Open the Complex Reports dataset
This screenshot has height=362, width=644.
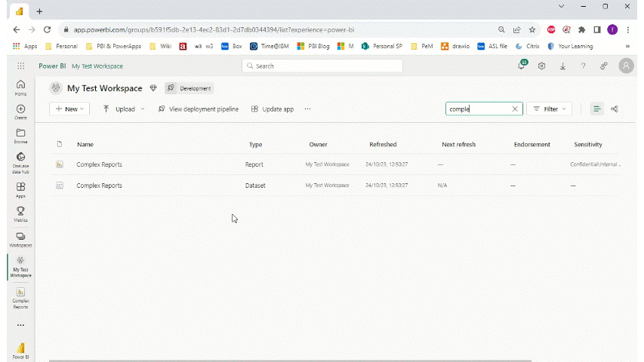point(99,186)
